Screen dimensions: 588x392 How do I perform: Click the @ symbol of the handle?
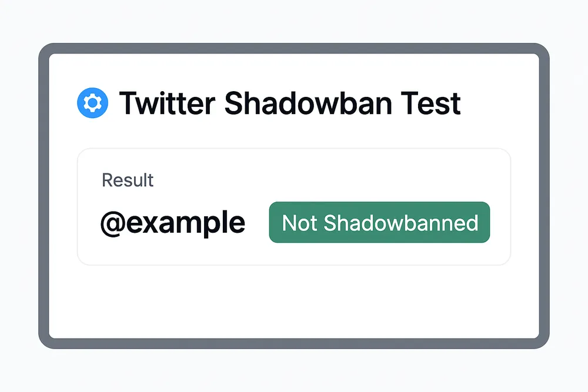point(112,224)
